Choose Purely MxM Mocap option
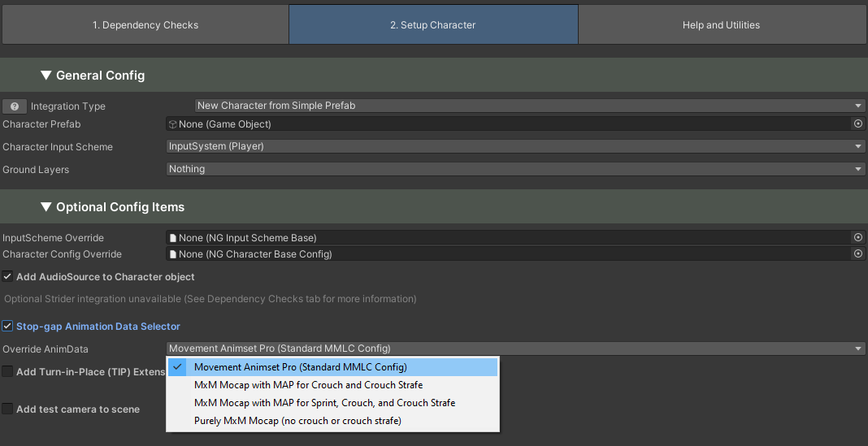Screen dimensions: 868x446 coord(332,421)
